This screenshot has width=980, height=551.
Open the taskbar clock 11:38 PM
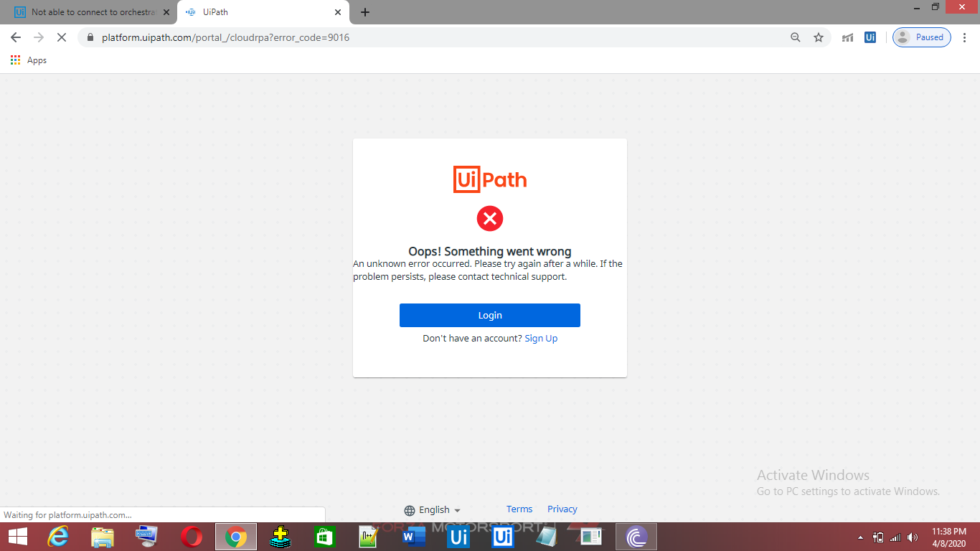[x=949, y=537]
